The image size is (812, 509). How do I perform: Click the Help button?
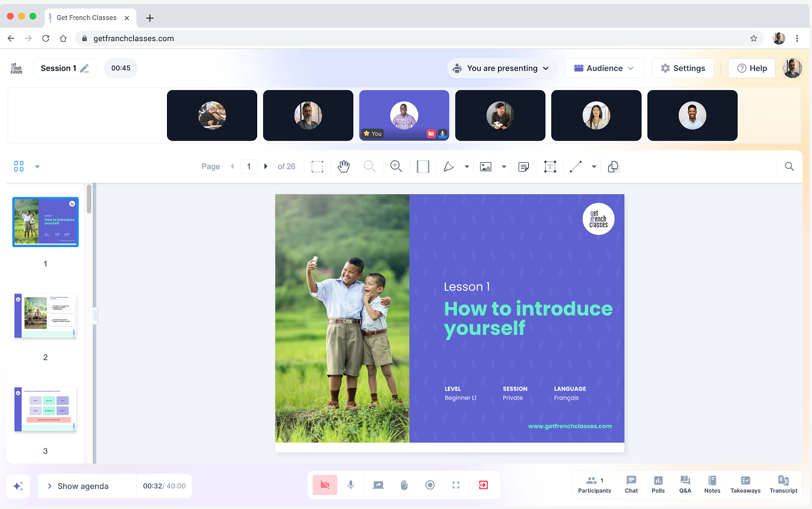pyautogui.click(x=751, y=68)
